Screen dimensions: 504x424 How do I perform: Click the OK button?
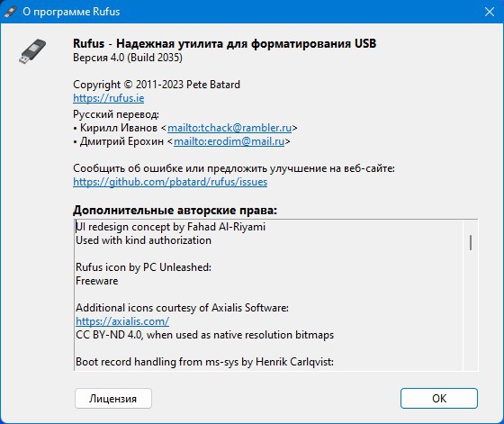point(439,398)
